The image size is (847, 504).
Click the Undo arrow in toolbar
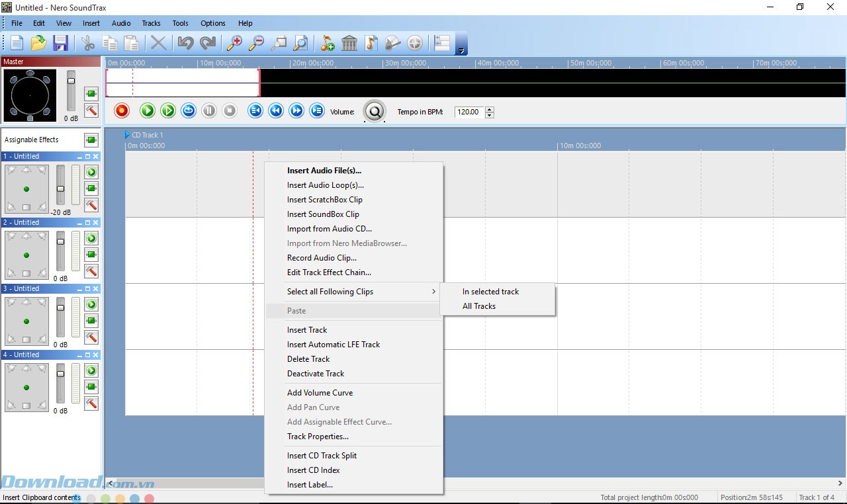(185, 44)
